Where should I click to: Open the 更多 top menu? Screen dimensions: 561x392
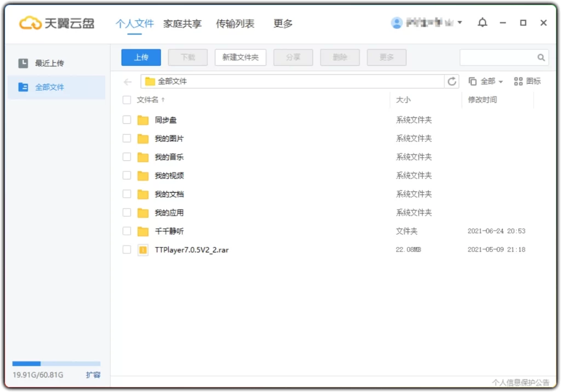coord(283,24)
